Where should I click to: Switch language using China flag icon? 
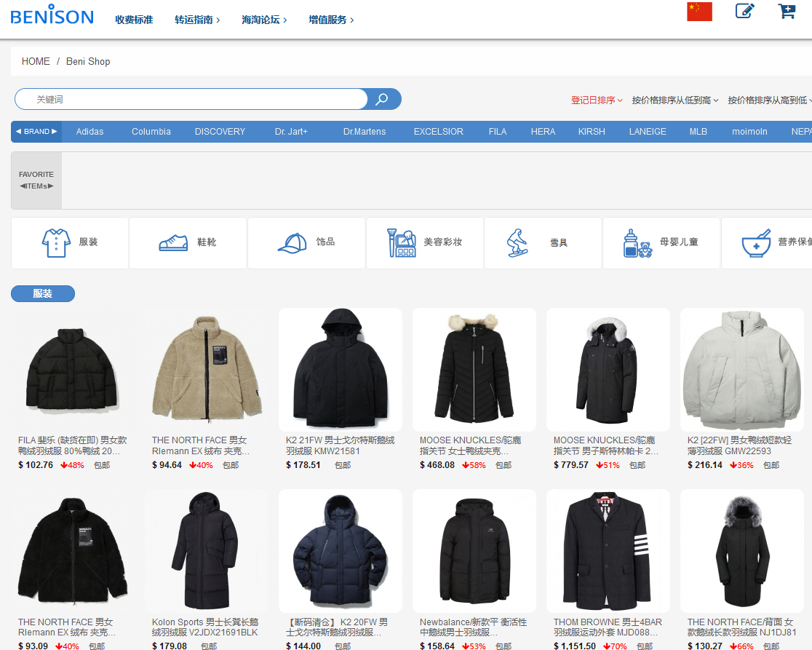pyautogui.click(x=699, y=12)
